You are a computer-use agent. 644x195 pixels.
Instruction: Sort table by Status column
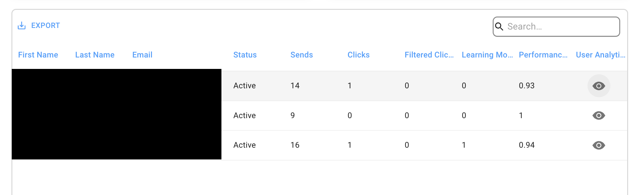[x=245, y=55]
